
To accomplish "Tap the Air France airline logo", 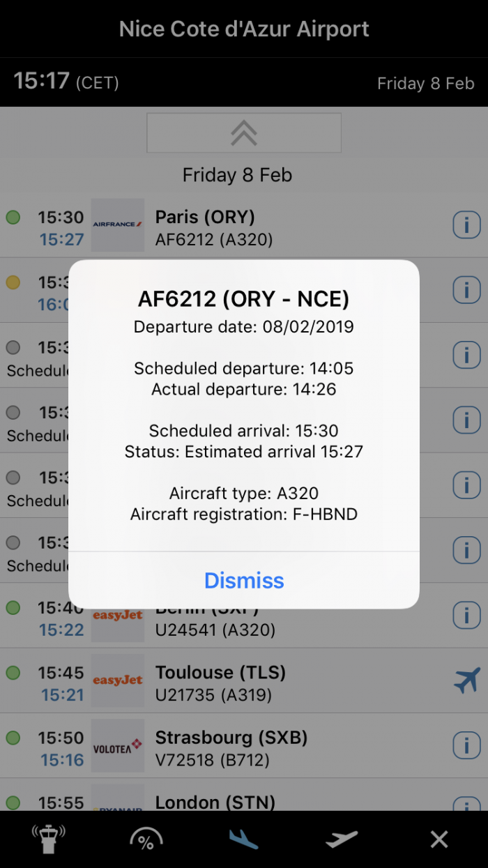I will pyautogui.click(x=118, y=224).
